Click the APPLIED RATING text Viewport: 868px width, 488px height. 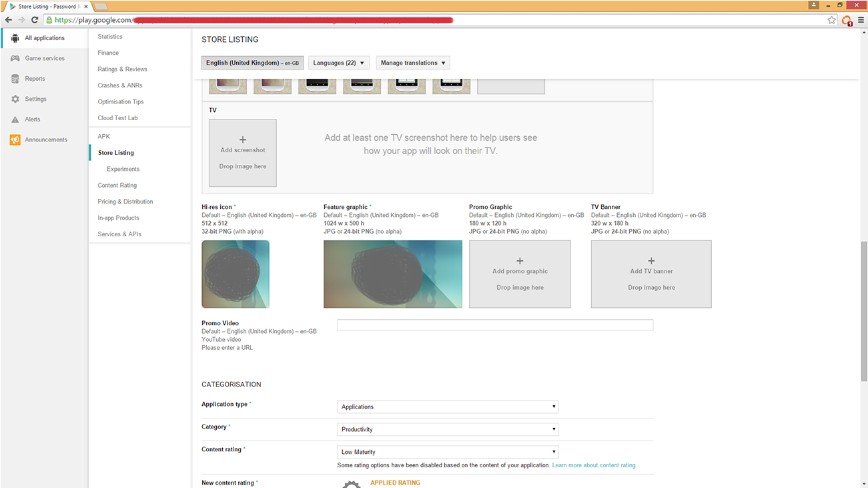(x=396, y=483)
